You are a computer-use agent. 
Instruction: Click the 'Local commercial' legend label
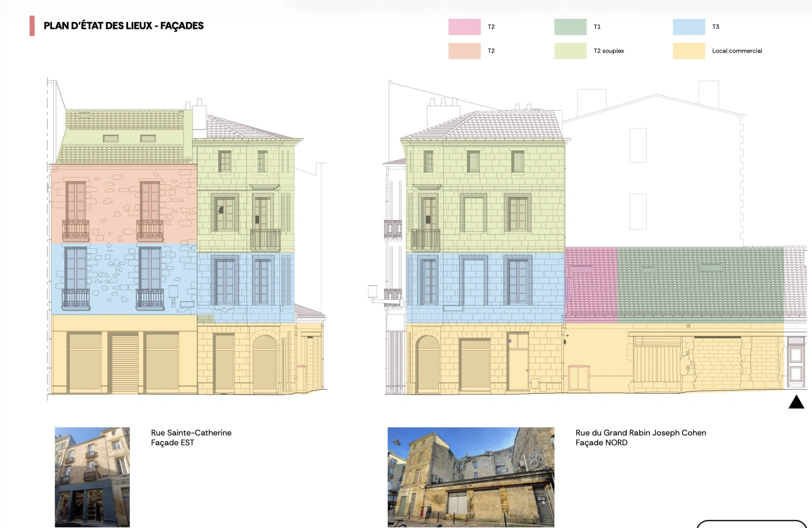pyautogui.click(x=737, y=51)
